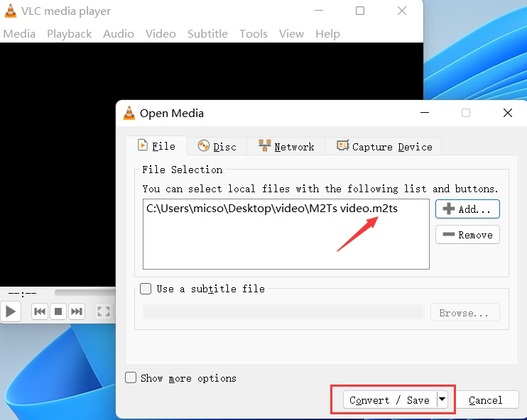Switch to the Capture Device tab

(x=384, y=147)
